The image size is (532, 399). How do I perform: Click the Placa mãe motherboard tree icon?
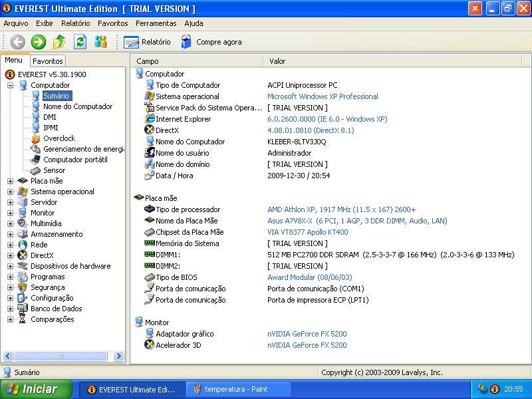tap(23, 180)
